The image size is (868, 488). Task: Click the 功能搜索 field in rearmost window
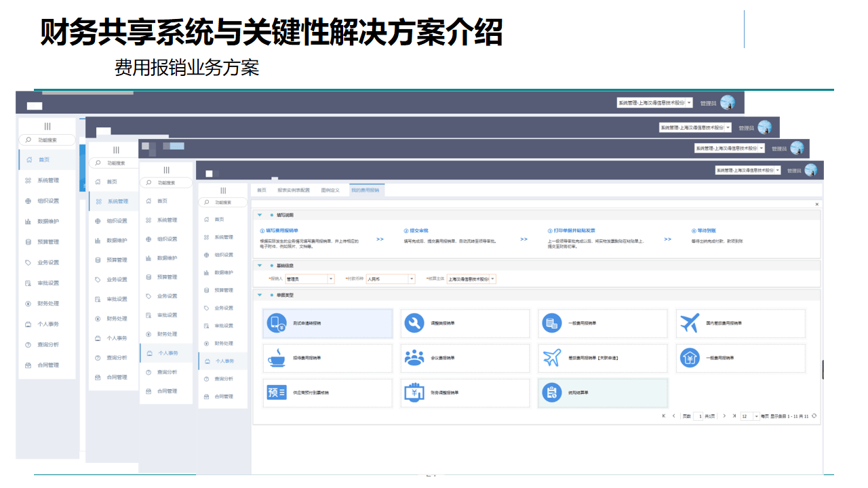[47, 140]
